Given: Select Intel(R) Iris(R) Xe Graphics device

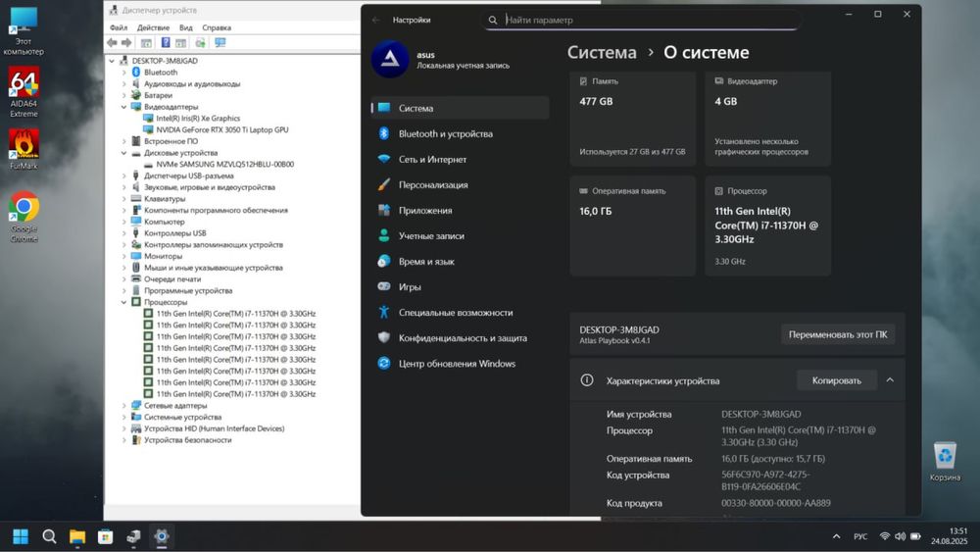Looking at the screenshot, I should click(198, 119).
